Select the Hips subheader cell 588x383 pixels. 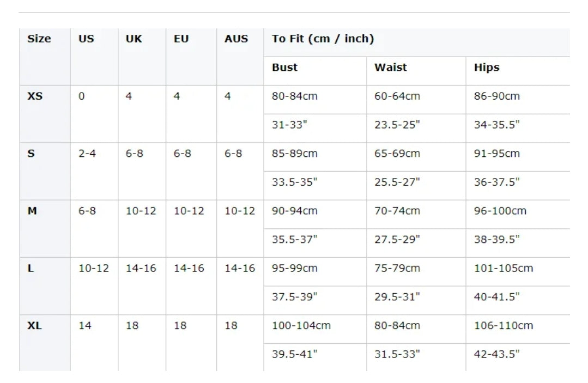pos(487,68)
